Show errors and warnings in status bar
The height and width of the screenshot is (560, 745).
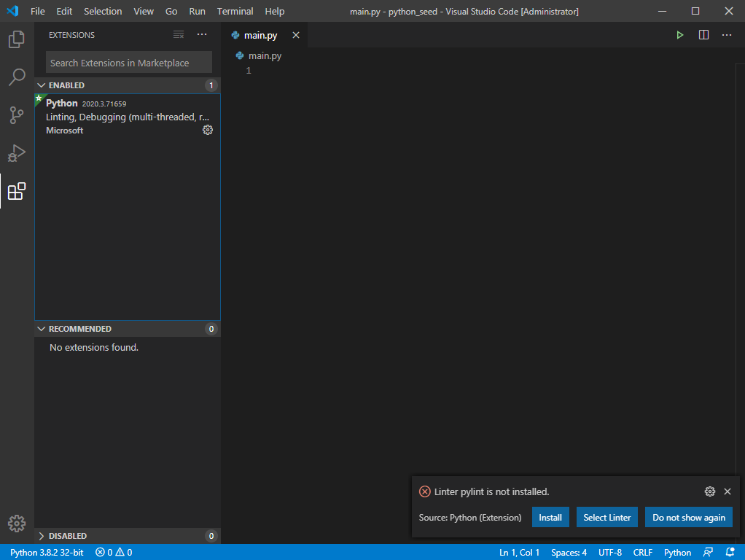pyautogui.click(x=114, y=553)
